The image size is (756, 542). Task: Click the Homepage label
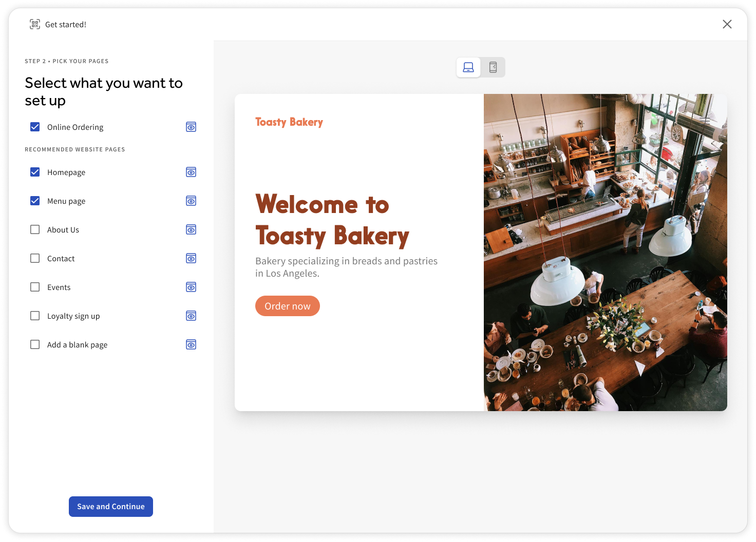coord(66,172)
